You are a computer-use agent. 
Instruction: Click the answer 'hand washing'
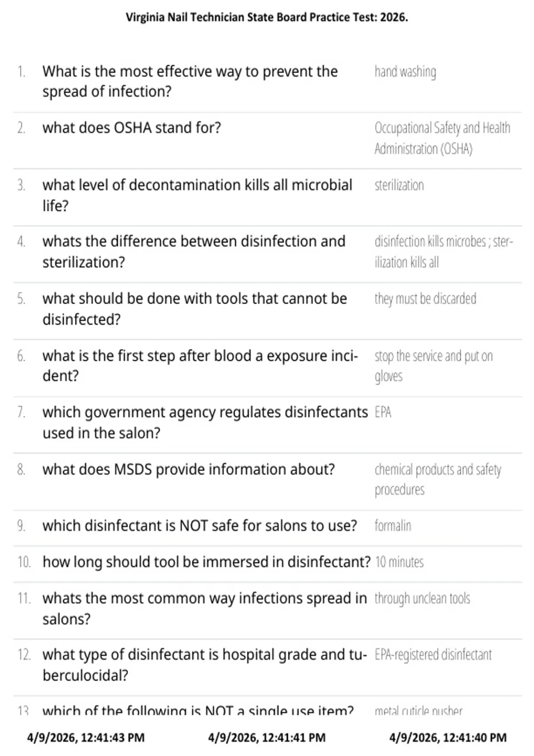point(405,72)
